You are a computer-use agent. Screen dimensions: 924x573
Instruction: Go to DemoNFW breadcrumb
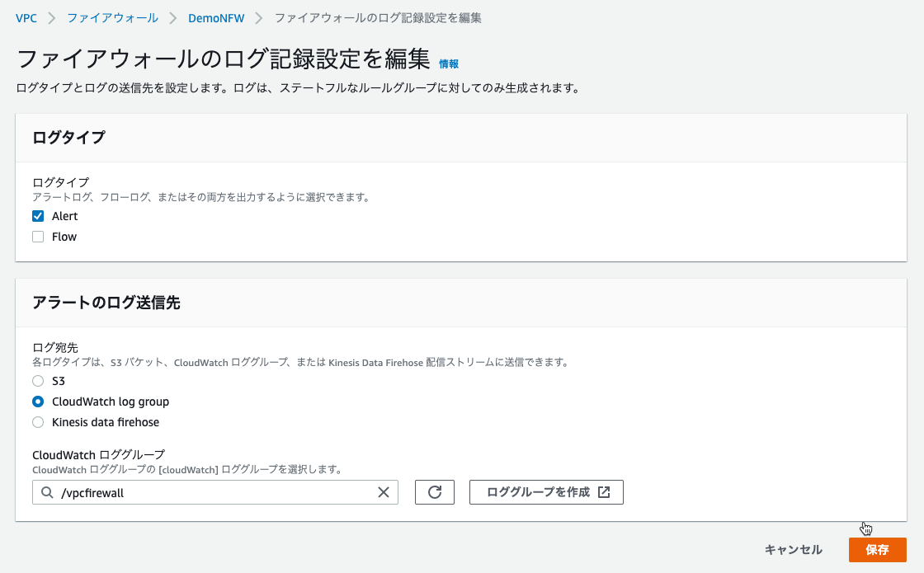click(216, 18)
